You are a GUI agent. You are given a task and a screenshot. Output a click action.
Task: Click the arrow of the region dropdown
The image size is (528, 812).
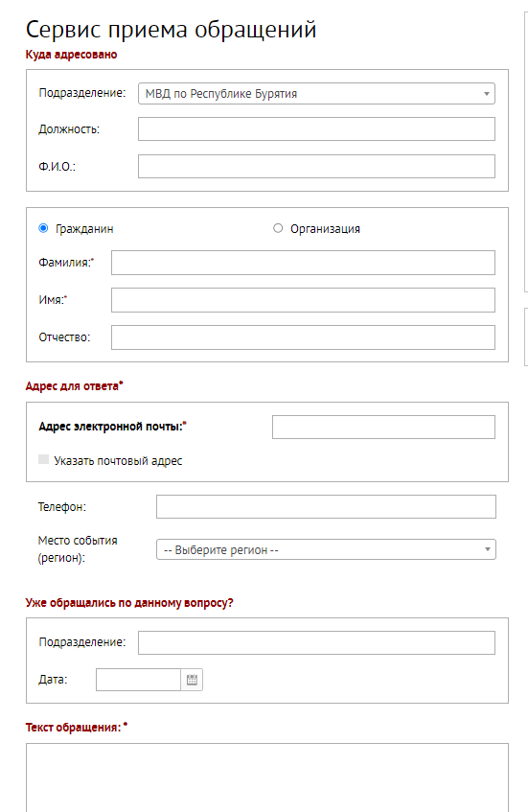pos(487,549)
